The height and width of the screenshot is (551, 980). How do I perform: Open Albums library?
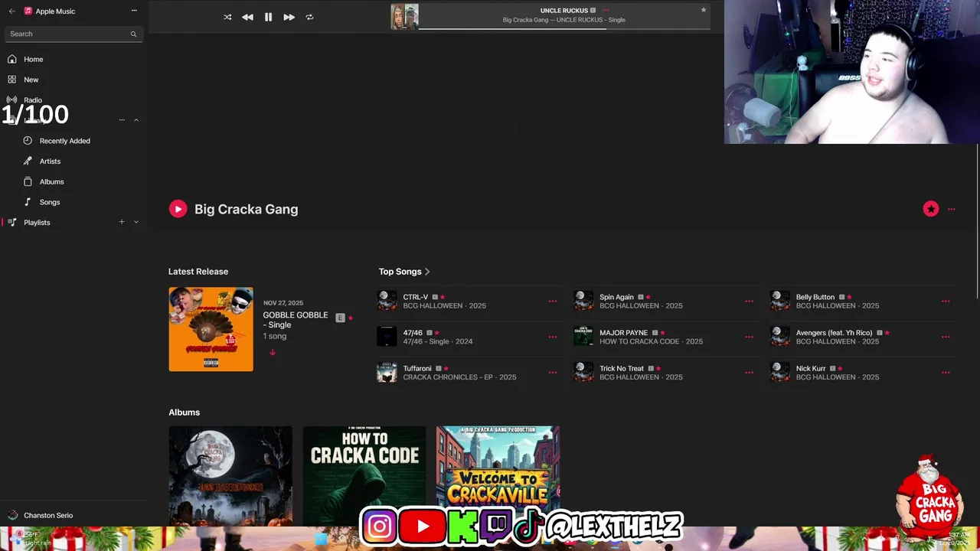tap(51, 181)
